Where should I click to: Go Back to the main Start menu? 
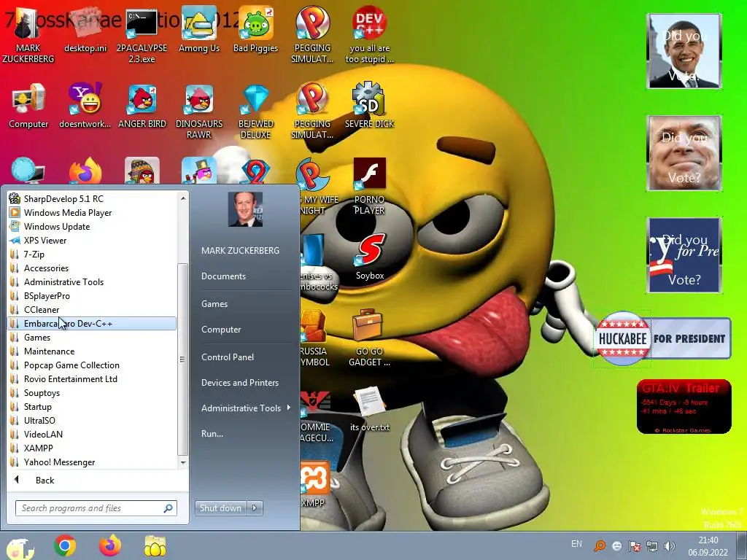(x=97, y=480)
